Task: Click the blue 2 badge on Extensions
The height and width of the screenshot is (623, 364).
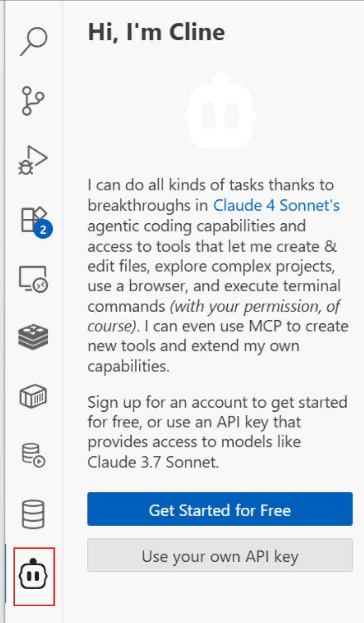Action: coord(43,230)
